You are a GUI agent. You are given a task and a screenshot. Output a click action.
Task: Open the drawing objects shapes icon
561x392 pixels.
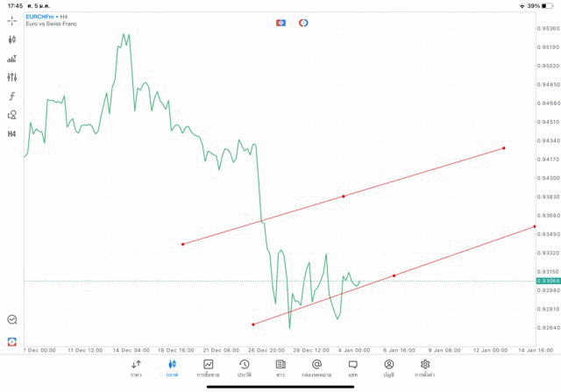coord(12,115)
